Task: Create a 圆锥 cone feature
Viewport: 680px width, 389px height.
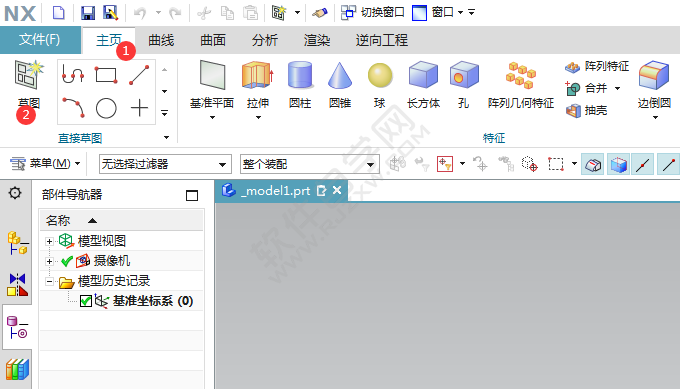Action: click(340, 75)
